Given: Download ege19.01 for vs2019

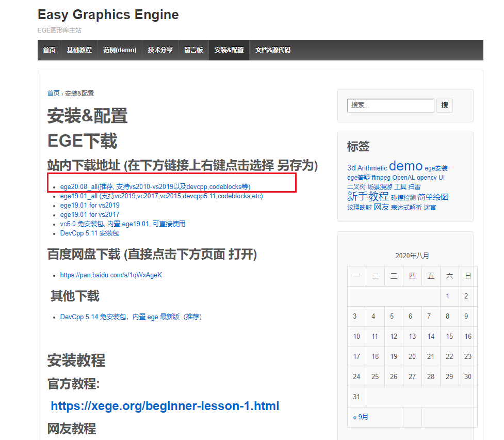Looking at the screenshot, I should [88, 205].
